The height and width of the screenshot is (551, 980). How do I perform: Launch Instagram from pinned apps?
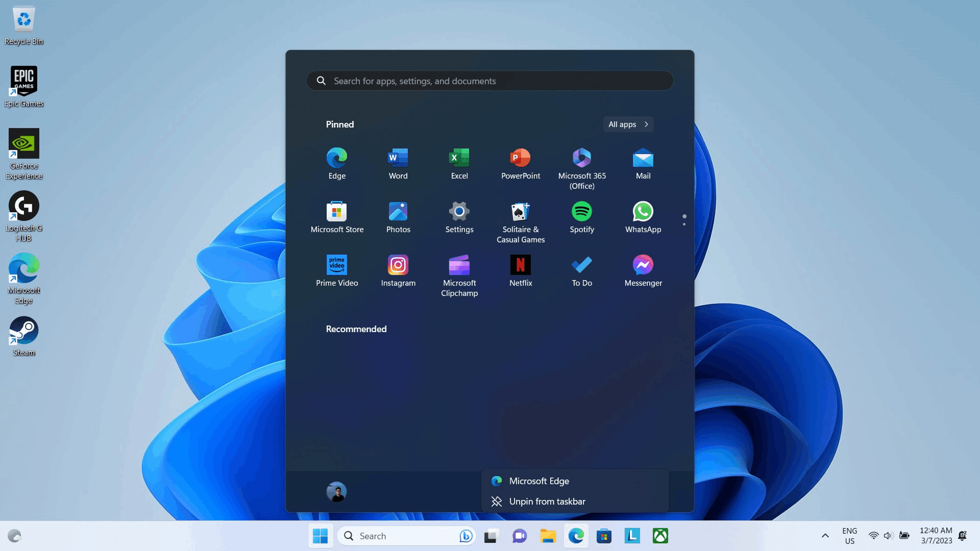pyautogui.click(x=398, y=270)
